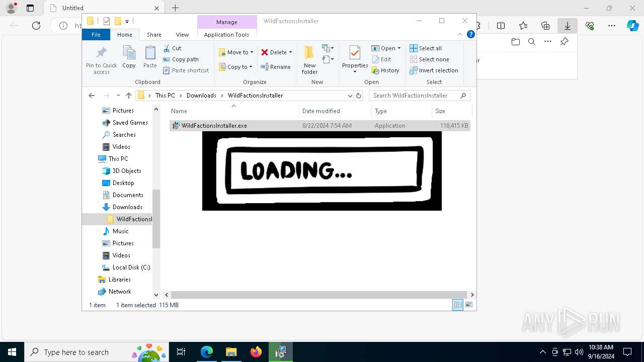Click Paste shortcut in the ribbon
This screenshot has width=644, height=362.
click(186, 70)
